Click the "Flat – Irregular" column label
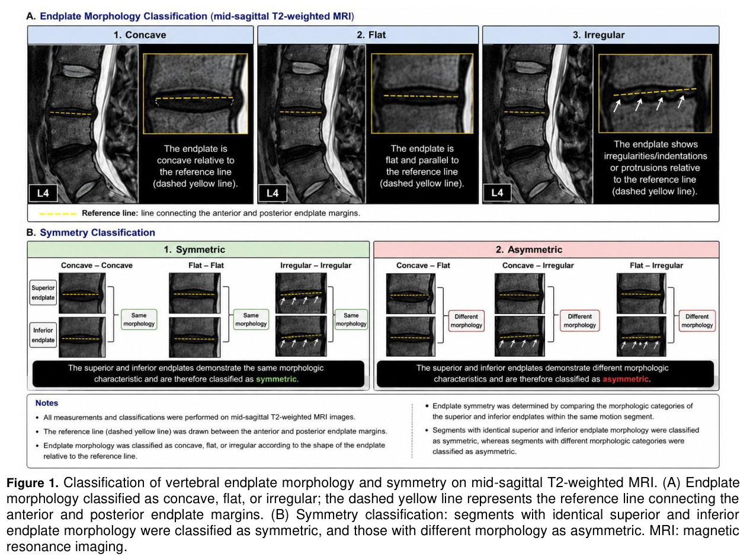This screenshot has width=750, height=560. (x=656, y=265)
